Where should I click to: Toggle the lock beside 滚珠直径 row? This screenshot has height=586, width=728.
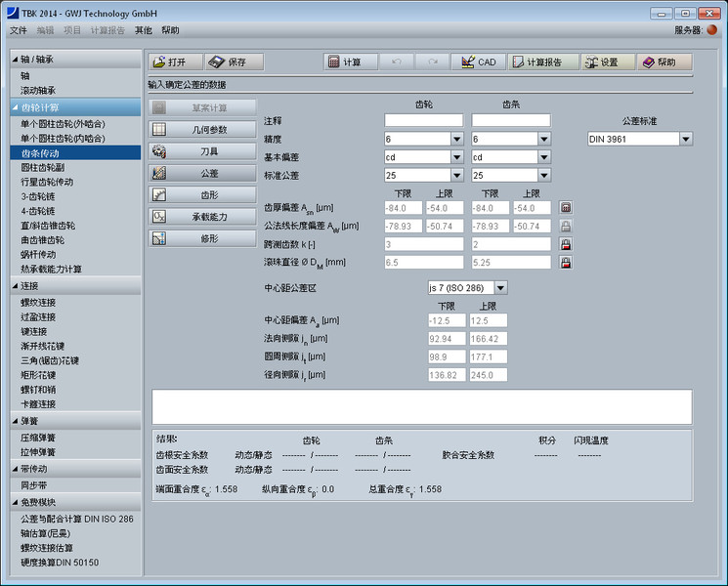pyautogui.click(x=566, y=263)
